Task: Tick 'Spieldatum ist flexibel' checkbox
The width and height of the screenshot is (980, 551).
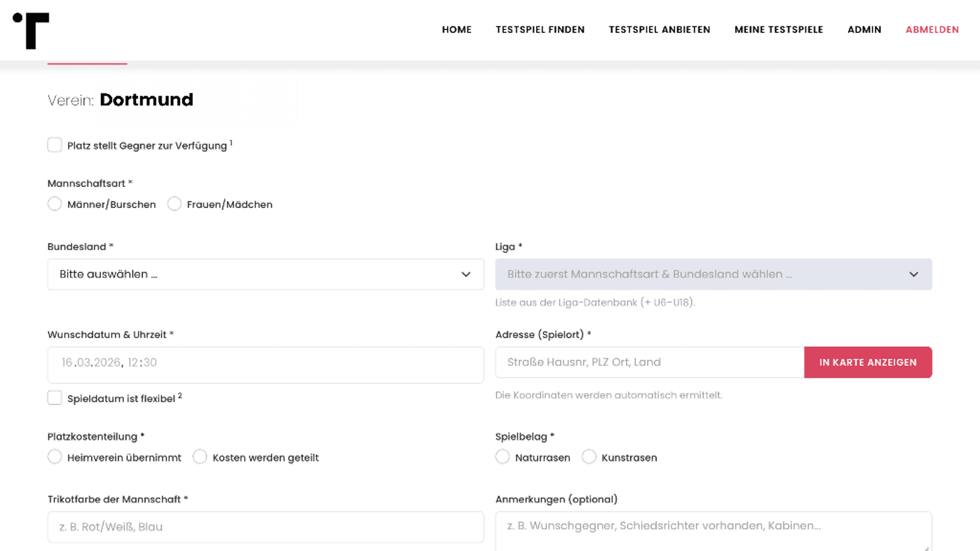Action: (55, 398)
